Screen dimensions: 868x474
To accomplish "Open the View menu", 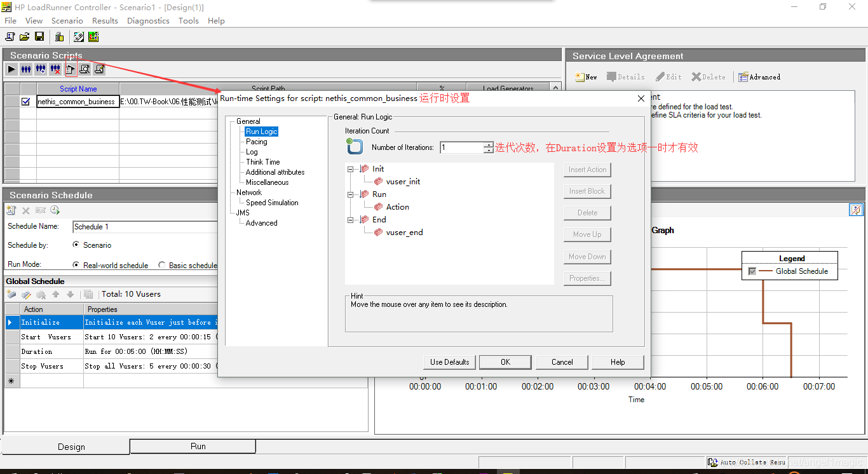I will click(34, 20).
